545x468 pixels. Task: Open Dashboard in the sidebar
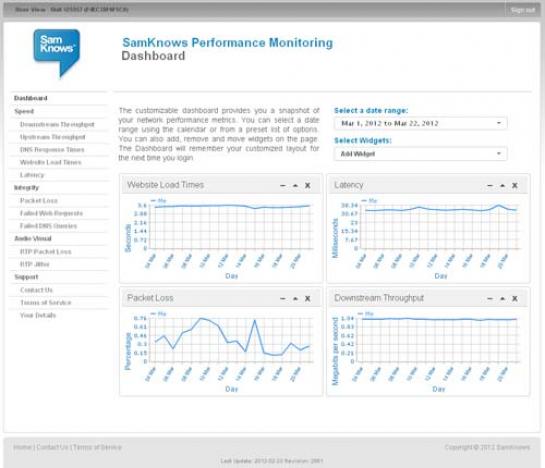pos(31,98)
